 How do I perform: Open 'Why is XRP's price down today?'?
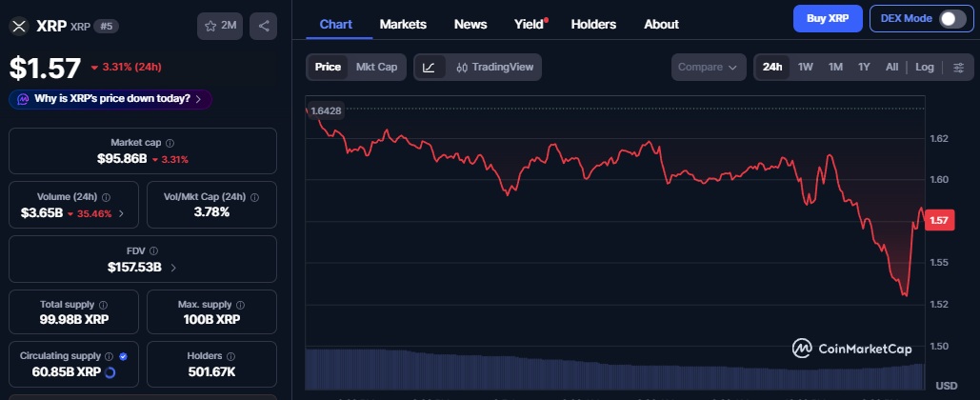click(x=110, y=99)
